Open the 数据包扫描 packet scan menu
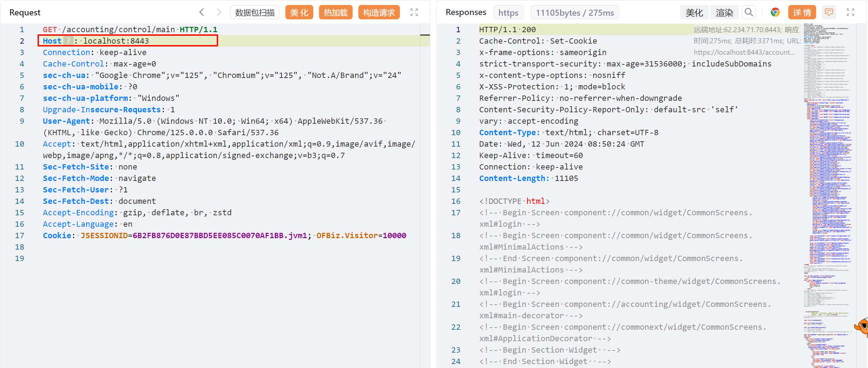The image size is (868, 368). click(255, 13)
